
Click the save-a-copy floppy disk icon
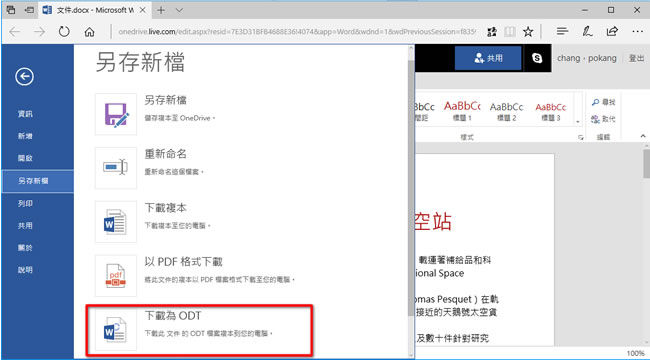116,114
